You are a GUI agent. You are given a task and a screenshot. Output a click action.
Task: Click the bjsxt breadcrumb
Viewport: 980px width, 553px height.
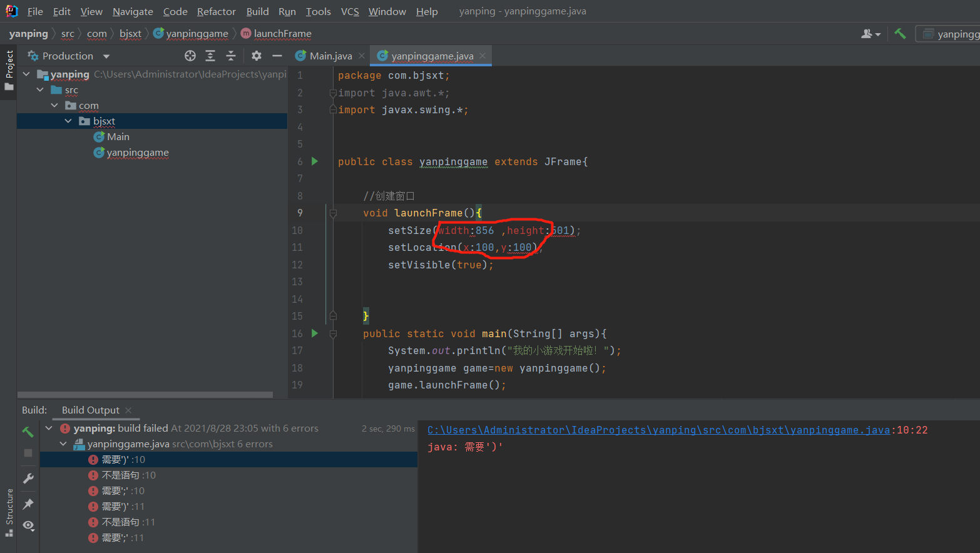pyautogui.click(x=130, y=34)
